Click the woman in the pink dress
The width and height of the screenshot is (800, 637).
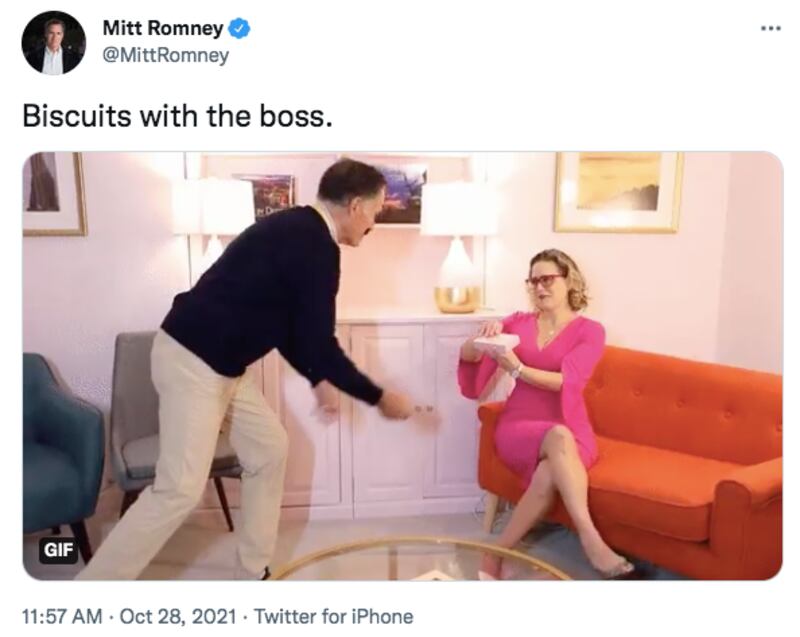tap(543, 403)
